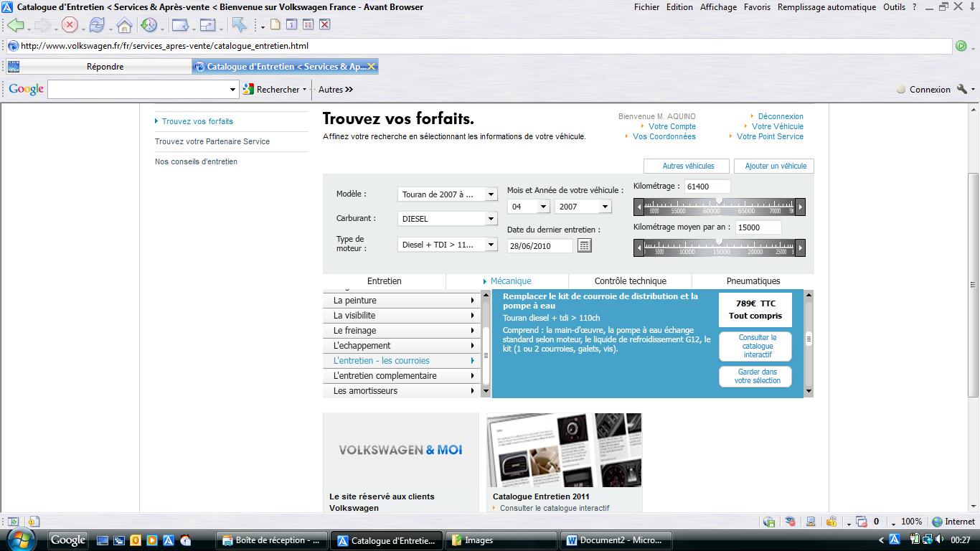Viewport: 980px width, 551px height.
Task: Click the Google toolbar settings wrench
Action: pyautogui.click(x=962, y=90)
